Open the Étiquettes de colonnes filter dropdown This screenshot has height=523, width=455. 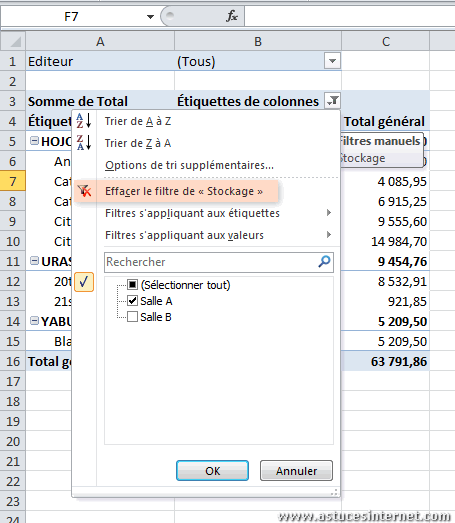pyautogui.click(x=332, y=101)
